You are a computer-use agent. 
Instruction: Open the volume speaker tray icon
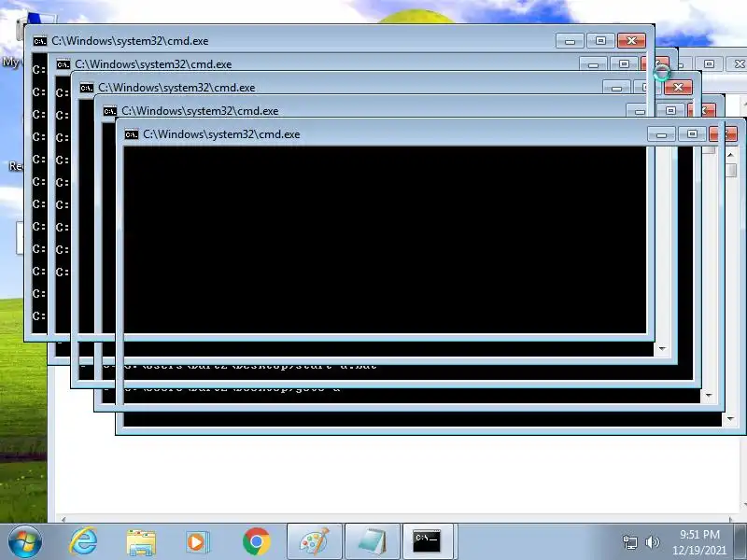click(x=652, y=542)
